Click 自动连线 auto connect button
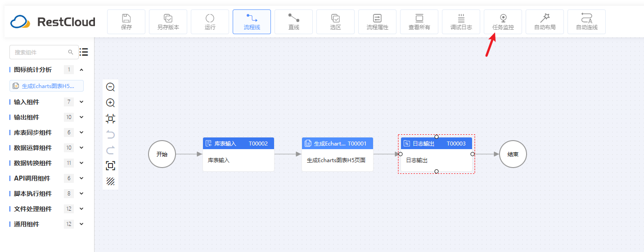The image size is (644, 252). (586, 22)
